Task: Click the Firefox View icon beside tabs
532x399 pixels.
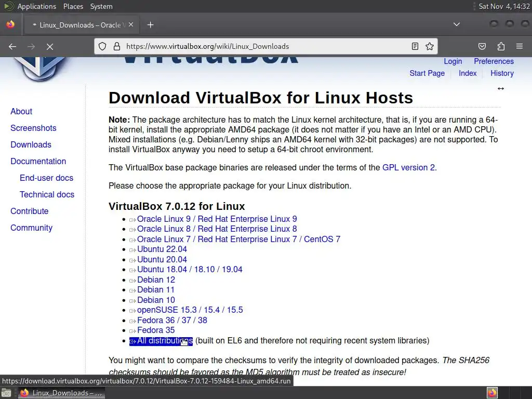Action: tap(10, 24)
